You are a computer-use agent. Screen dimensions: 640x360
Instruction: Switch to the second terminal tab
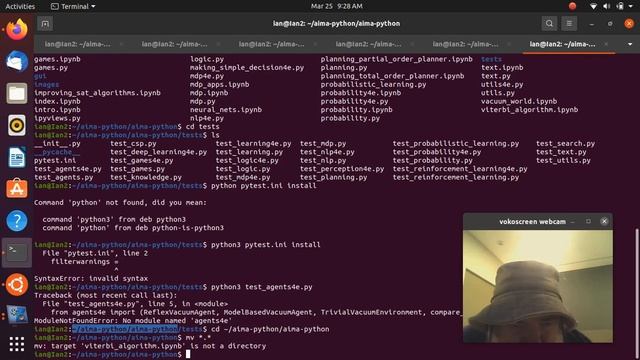pos(175,44)
